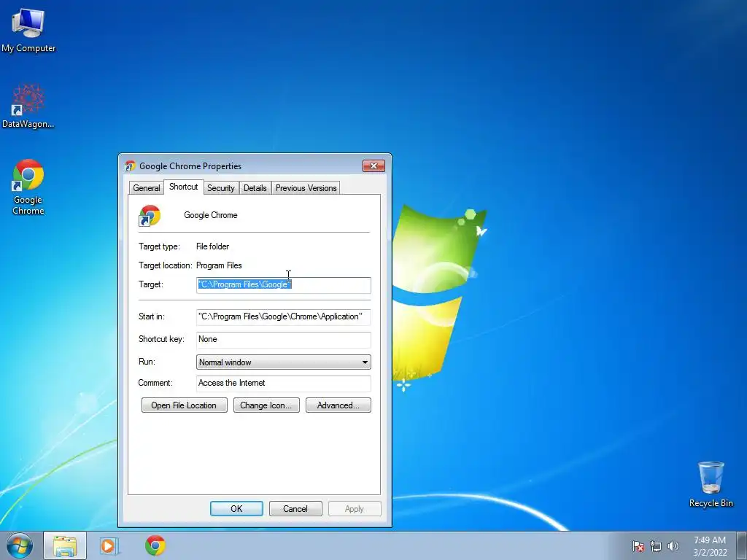Expand the Run dropdown list

tap(284, 362)
